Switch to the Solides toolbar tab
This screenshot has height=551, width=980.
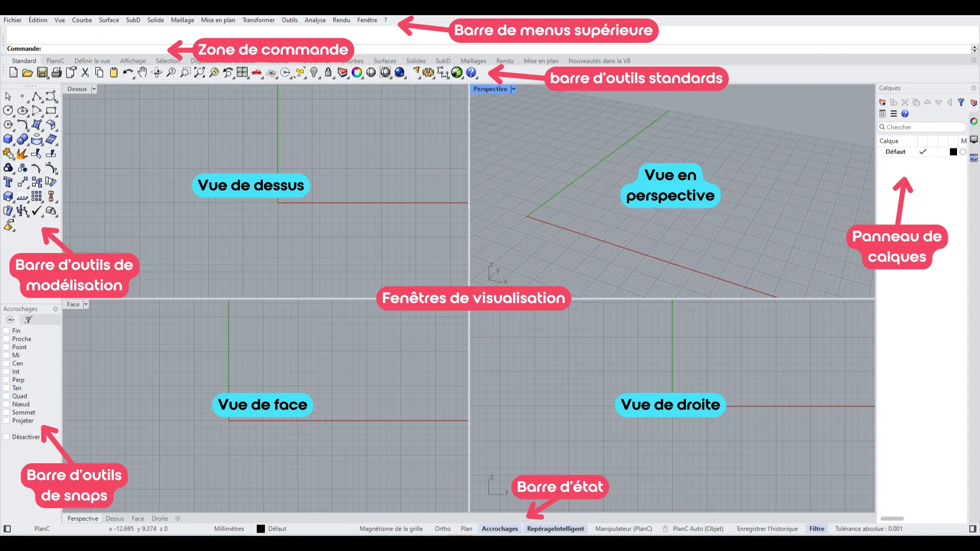[415, 61]
